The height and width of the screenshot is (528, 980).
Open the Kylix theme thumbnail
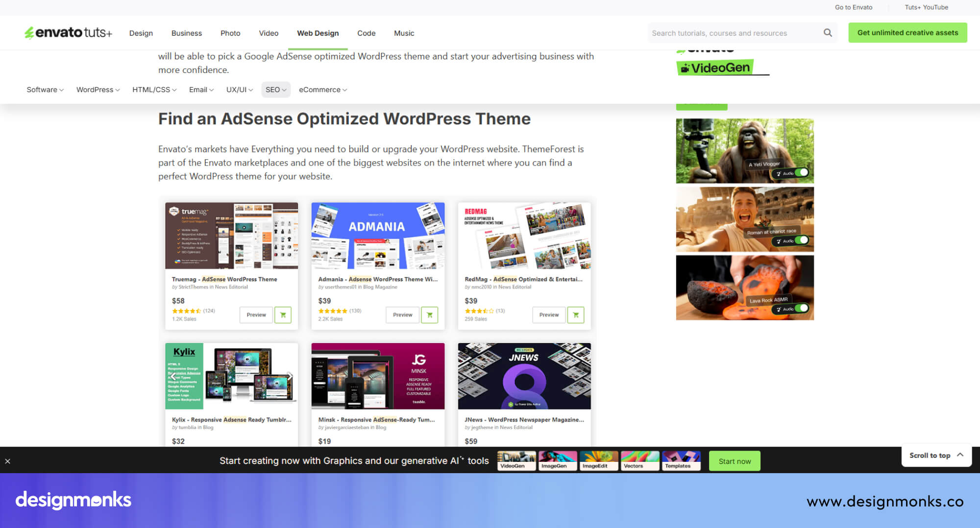click(x=231, y=376)
